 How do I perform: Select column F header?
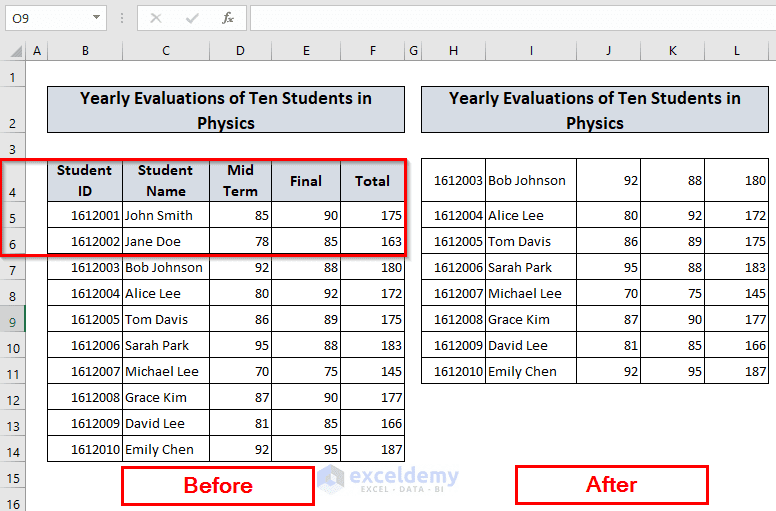tap(373, 51)
